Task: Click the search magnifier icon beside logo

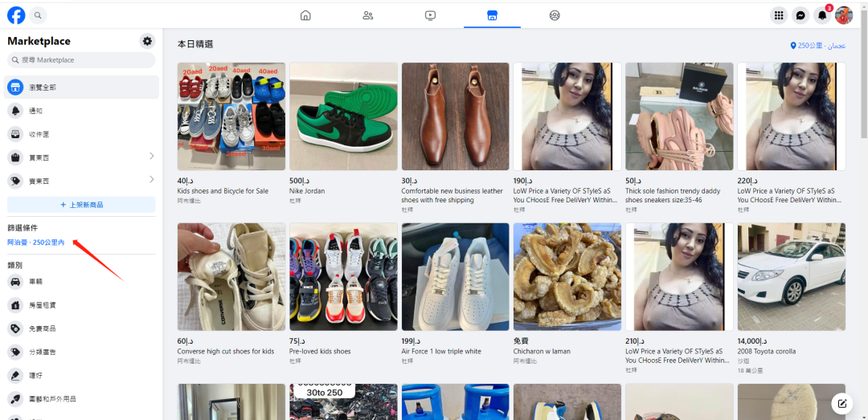Action: point(38,15)
